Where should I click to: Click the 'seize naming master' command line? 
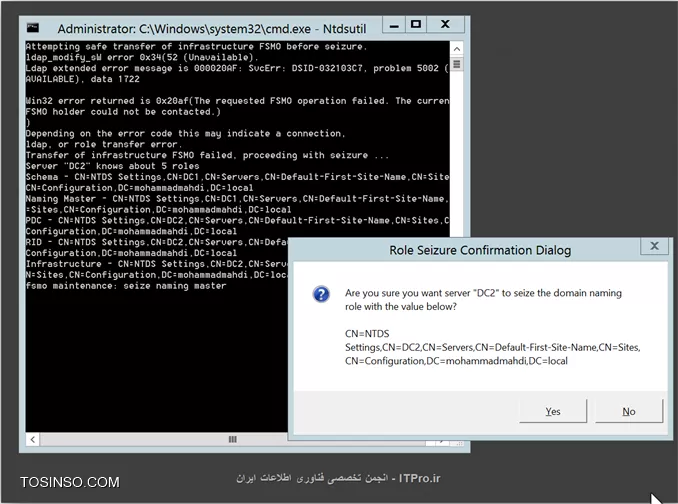coord(126,286)
